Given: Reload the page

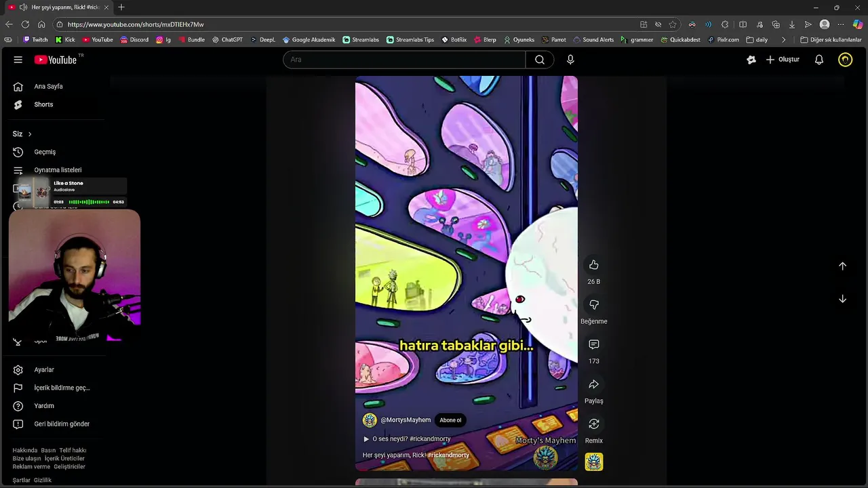Looking at the screenshot, I should (x=25, y=24).
